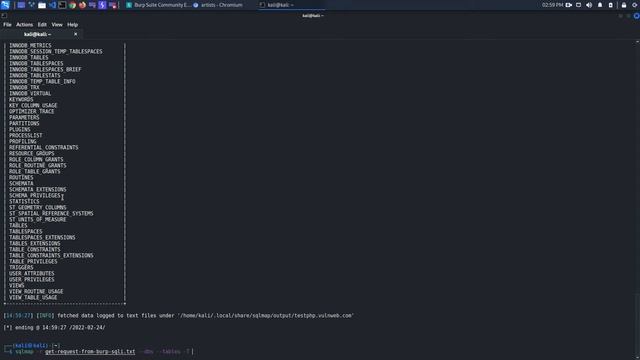The height and width of the screenshot is (360, 640).
Task: Click the USER_PRIVILEGES row
Action: 32,280
